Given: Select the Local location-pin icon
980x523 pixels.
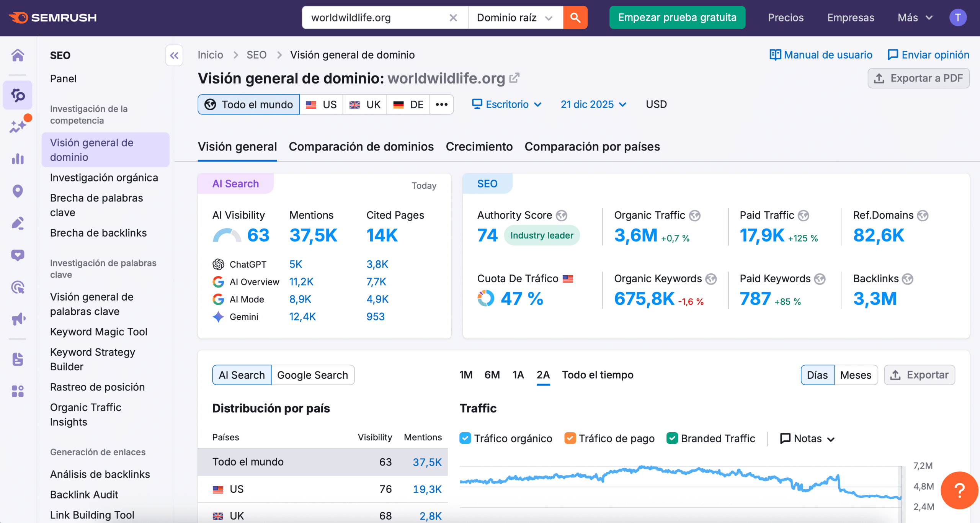Looking at the screenshot, I should click(18, 191).
